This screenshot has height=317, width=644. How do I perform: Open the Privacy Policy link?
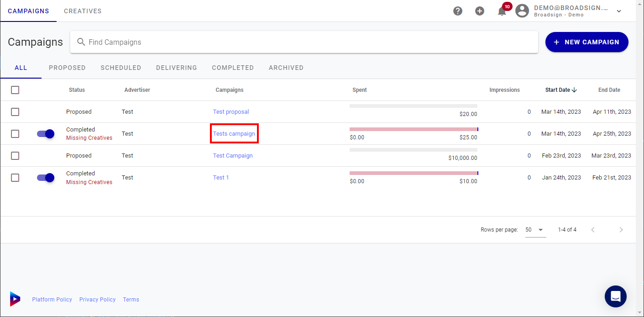[x=98, y=300]
